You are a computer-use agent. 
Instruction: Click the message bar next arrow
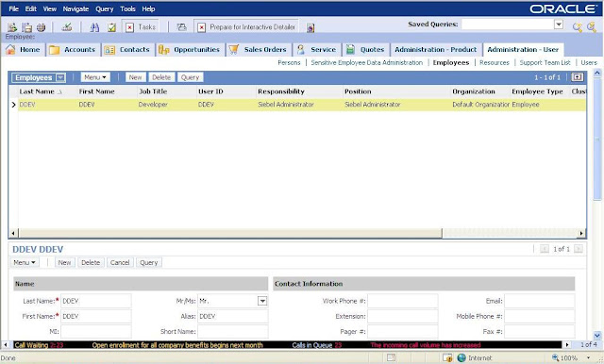pos(567,345)
